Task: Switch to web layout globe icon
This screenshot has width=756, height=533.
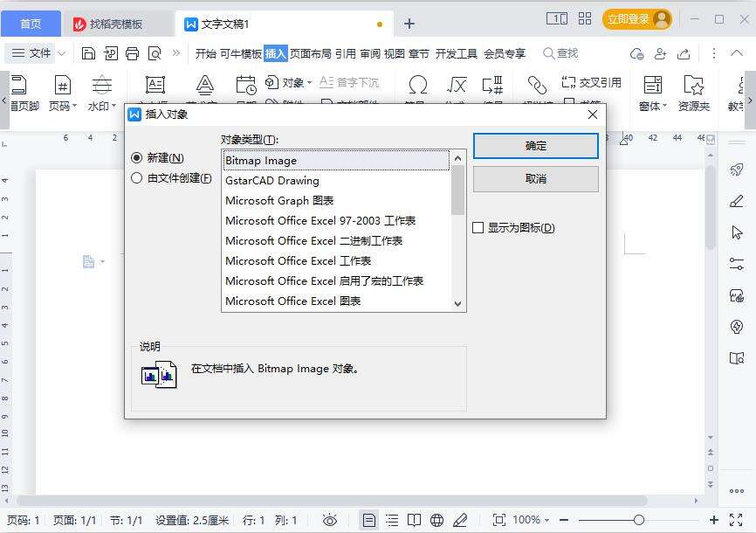Action: pos(436,520)
